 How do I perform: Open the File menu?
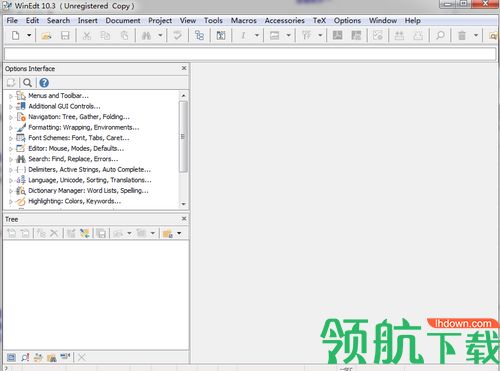12,21
